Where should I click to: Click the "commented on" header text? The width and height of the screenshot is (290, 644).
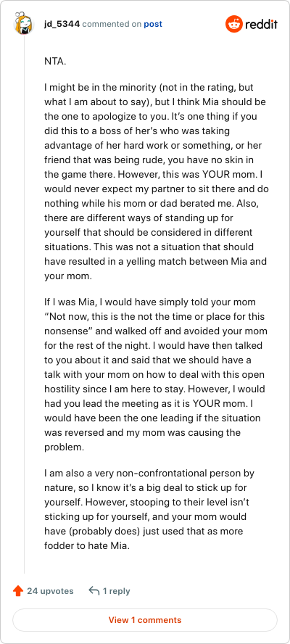point(112,24)
